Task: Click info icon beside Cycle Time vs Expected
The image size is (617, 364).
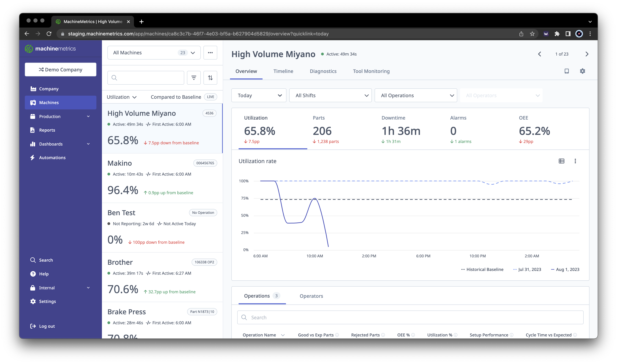Action: coord(575,335)
